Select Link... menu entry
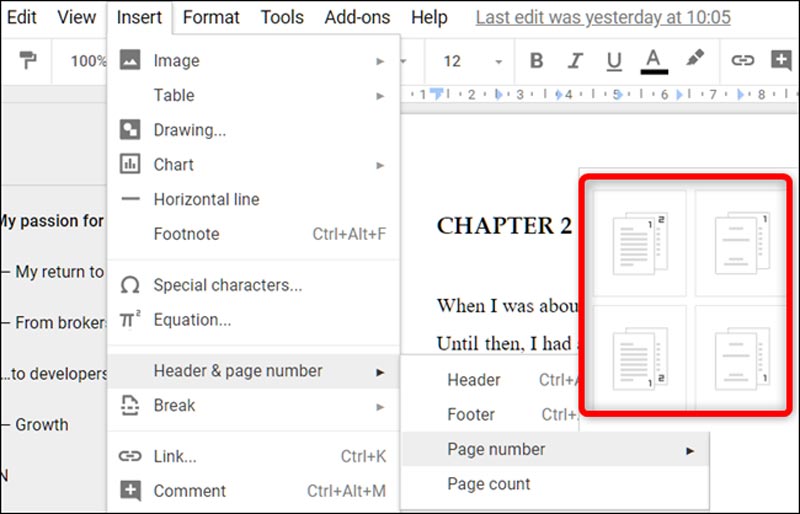Image resolution: width=800 pixels, height=514 pixels. (254, 456)
